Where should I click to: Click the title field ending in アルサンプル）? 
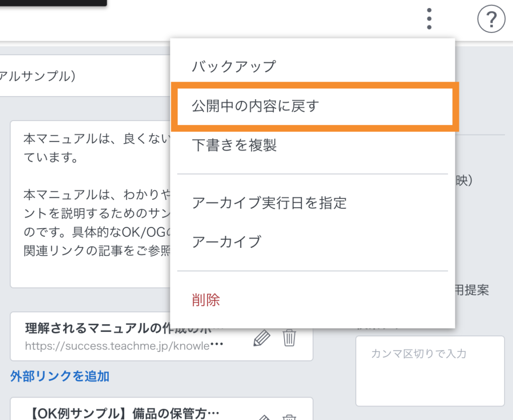[x=75, y=76]
